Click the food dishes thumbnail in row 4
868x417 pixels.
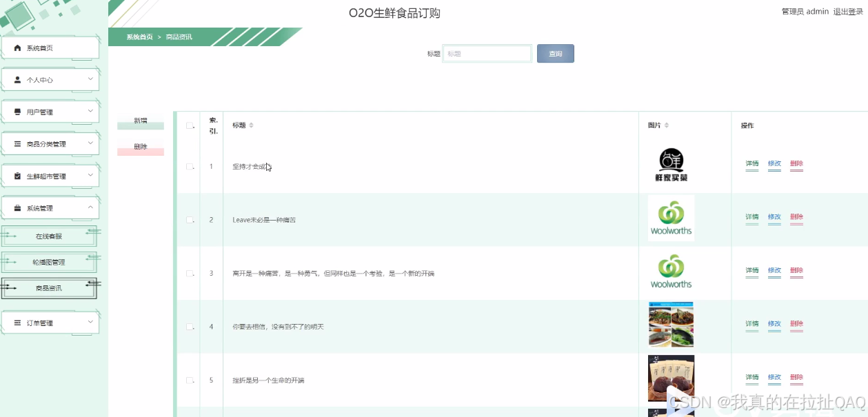coord(671,325)
